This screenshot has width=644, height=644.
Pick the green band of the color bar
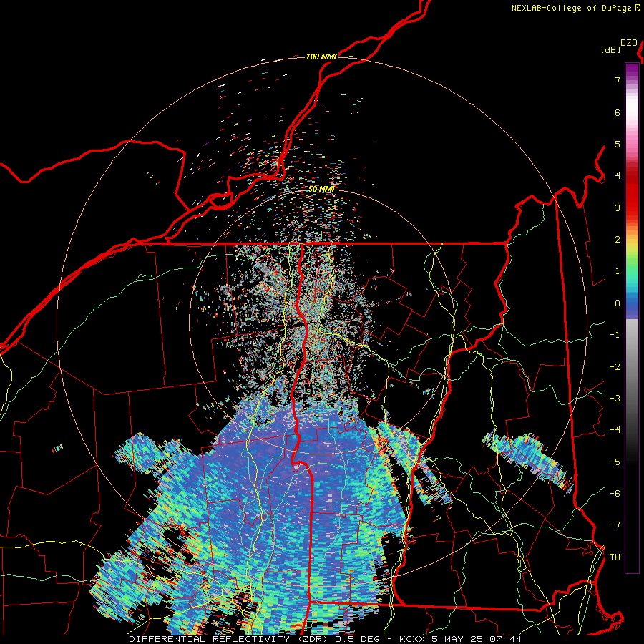tap(632, 265)
